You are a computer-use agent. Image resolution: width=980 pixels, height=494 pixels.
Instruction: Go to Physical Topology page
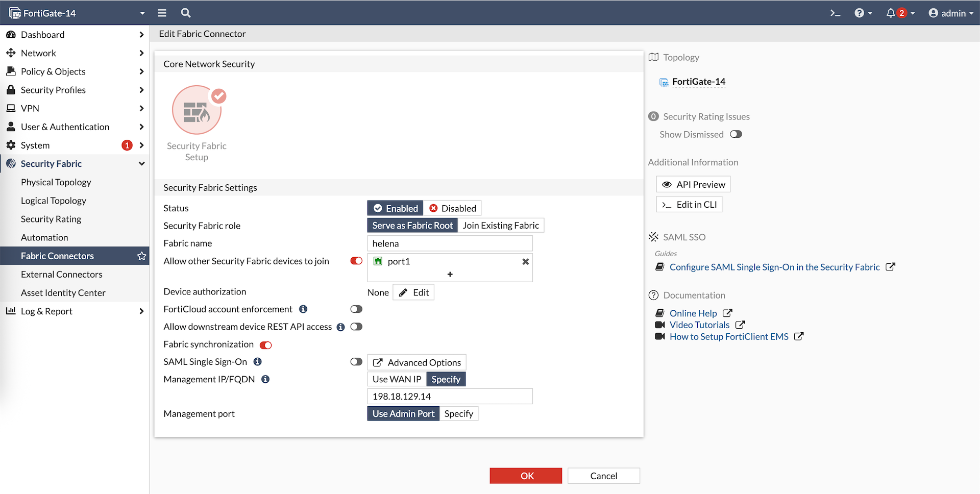point(56,182)
